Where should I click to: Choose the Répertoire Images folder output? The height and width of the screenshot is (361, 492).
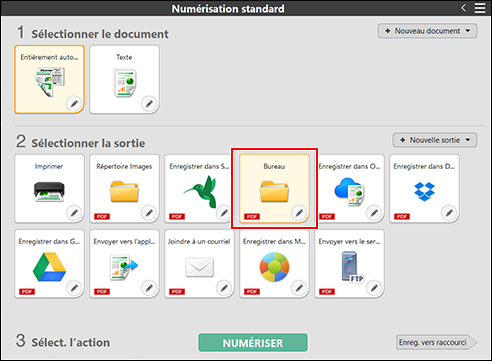124,189
